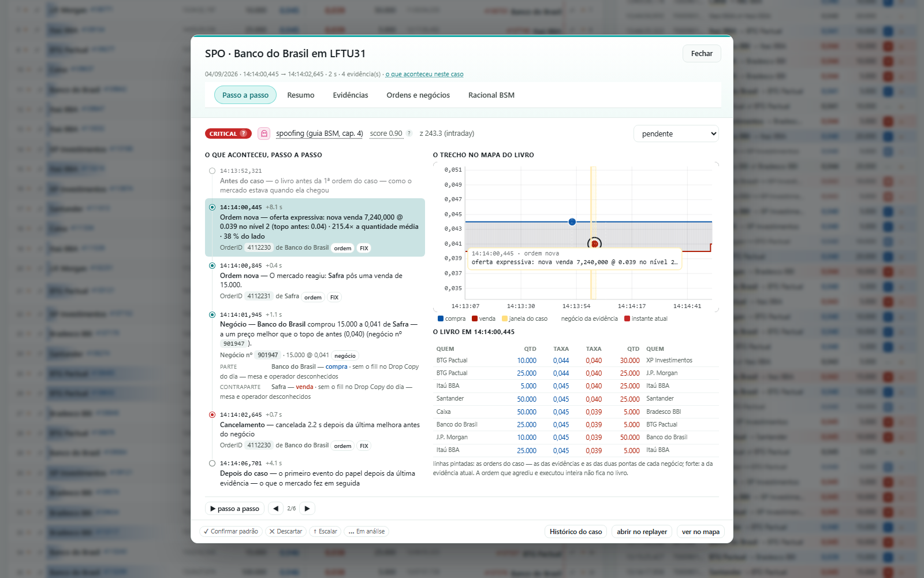
Task: Go to the previous step arrow
Action: pyautogui.click(x=275, y=509)
